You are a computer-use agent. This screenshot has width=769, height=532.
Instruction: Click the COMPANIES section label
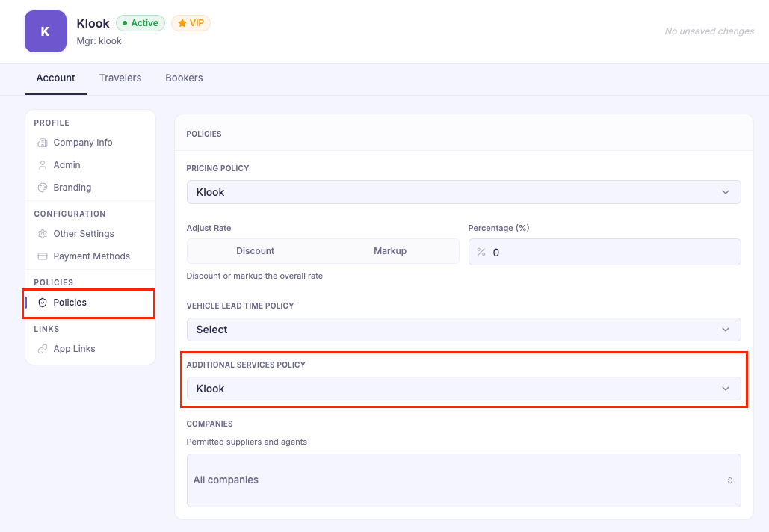click(x=209, y=424)
